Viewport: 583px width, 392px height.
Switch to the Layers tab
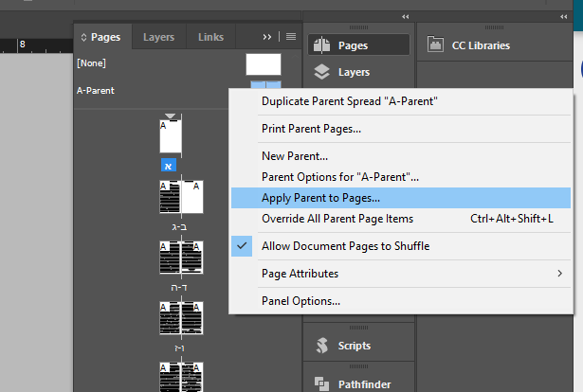click(158, 37)
